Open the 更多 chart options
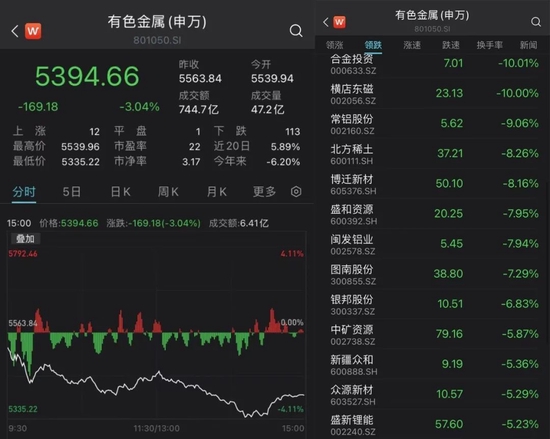The height and width of the screenshot is (439, 550). [264, 192]
